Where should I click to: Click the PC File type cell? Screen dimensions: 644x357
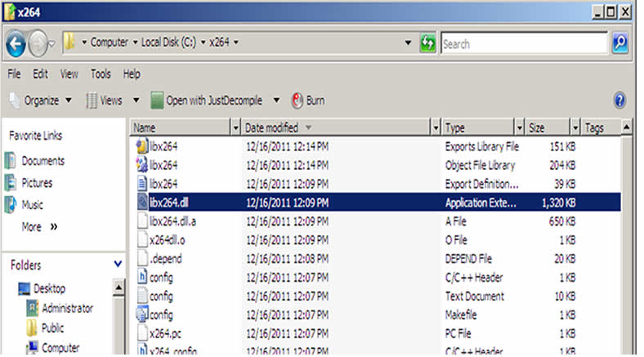[458, 333]
